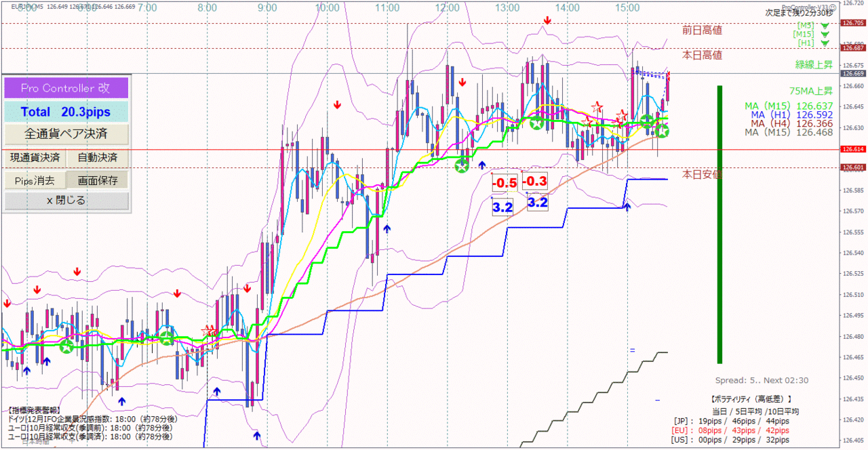Close the panel with x 閉じる
Image resolution: width=868 pixels, height=450 pixels.
(66, 201)
